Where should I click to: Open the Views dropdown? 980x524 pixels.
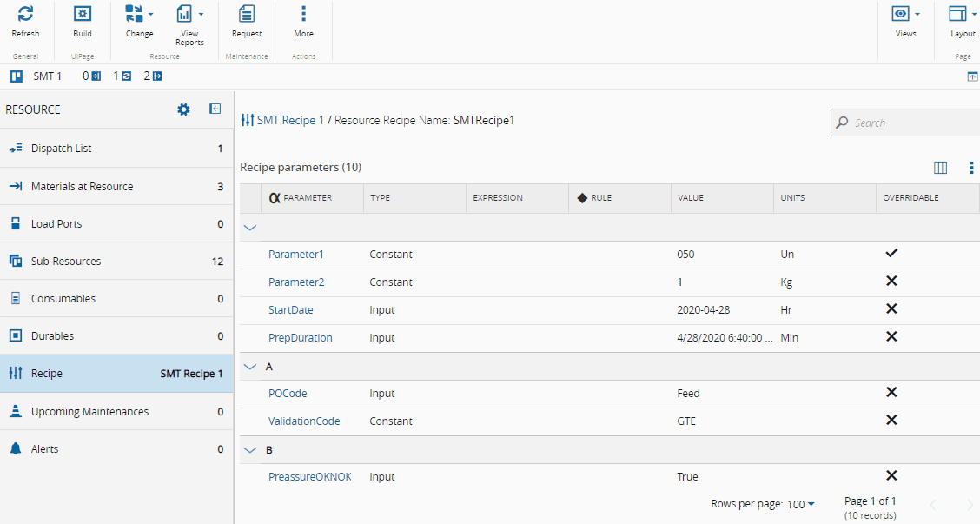pyautogui.click(x=906, y=15)
